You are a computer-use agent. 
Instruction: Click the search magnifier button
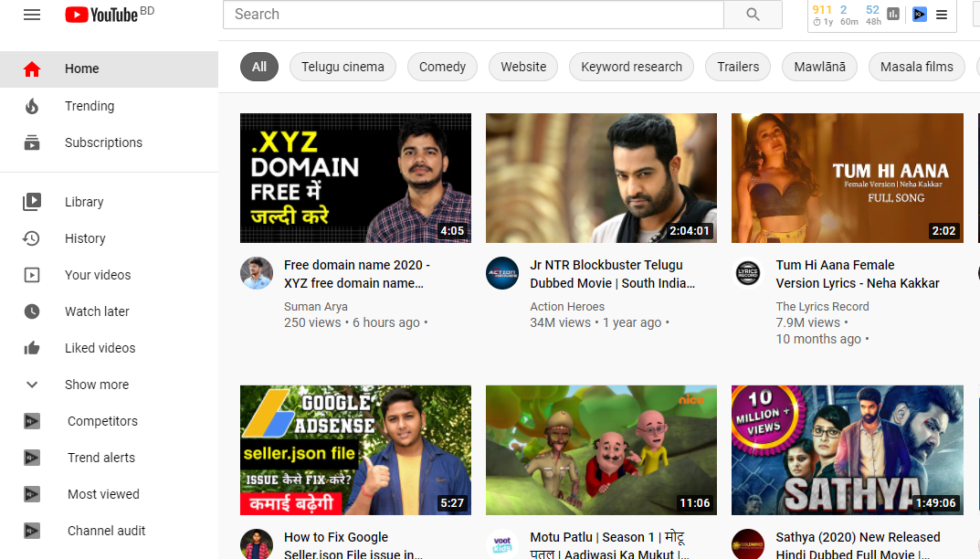(x=753, y=15)
